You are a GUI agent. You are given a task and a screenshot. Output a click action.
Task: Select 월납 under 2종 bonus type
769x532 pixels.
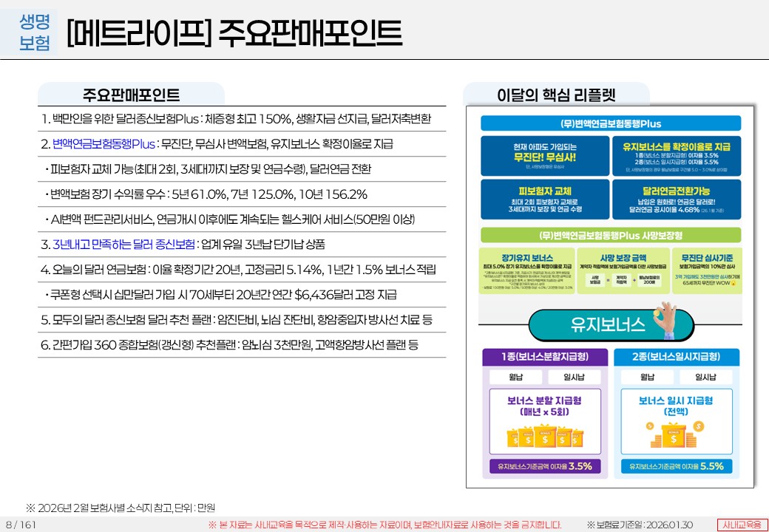[647, 377]
